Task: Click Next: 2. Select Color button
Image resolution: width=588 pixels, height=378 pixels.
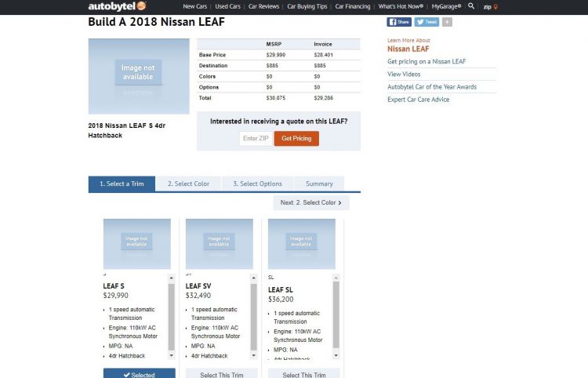Action: coord(311,202)
